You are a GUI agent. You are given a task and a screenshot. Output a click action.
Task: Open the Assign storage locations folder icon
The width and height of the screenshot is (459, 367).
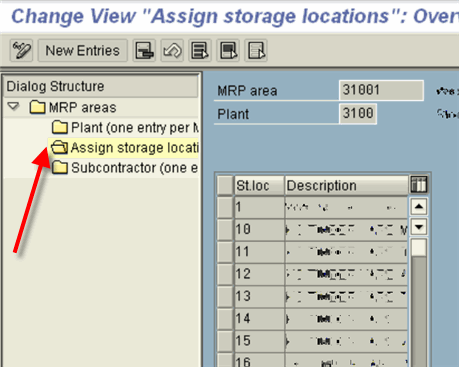coord(60,147)
